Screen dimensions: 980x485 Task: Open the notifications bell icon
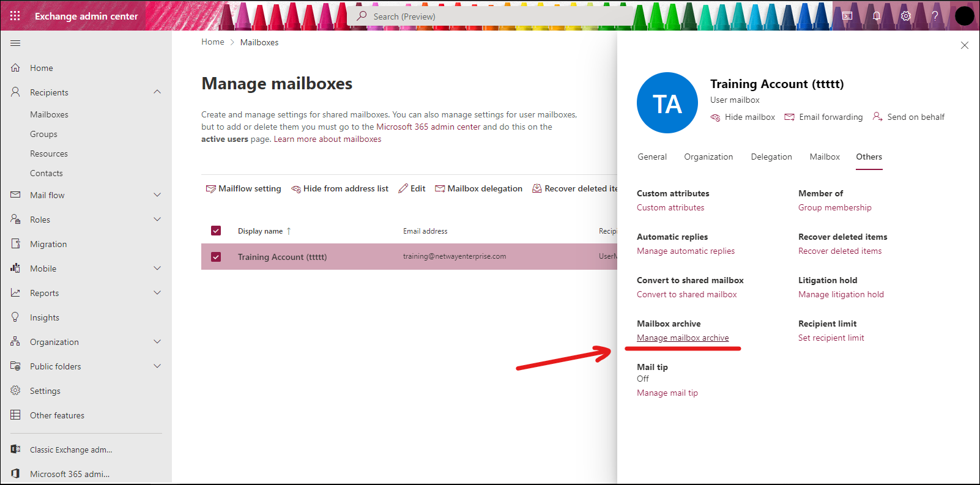pos(877,16)
